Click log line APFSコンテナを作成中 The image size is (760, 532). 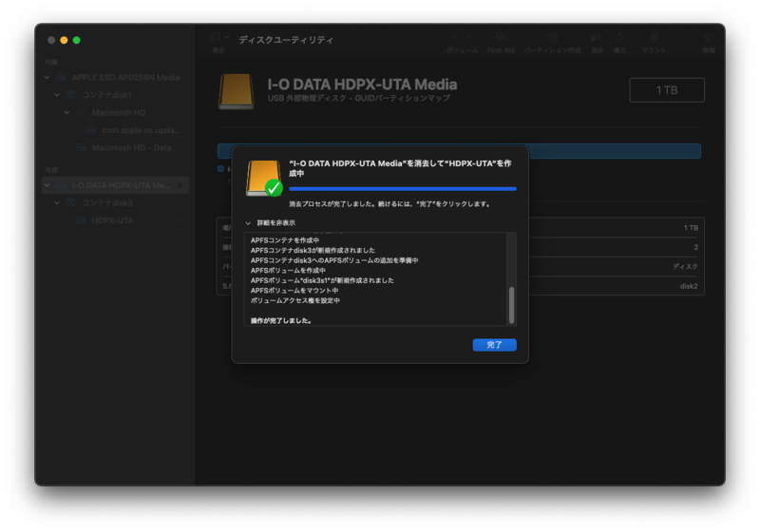[285, 240]
